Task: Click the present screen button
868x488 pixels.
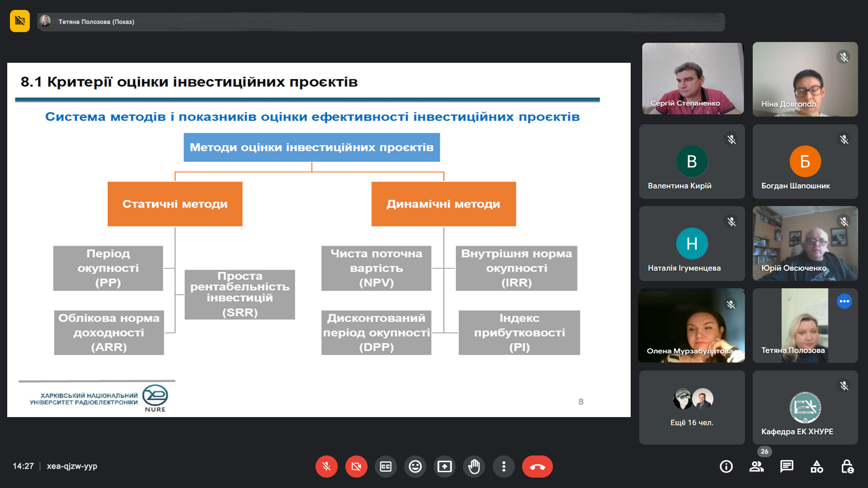Action: (x=444, y=466)
